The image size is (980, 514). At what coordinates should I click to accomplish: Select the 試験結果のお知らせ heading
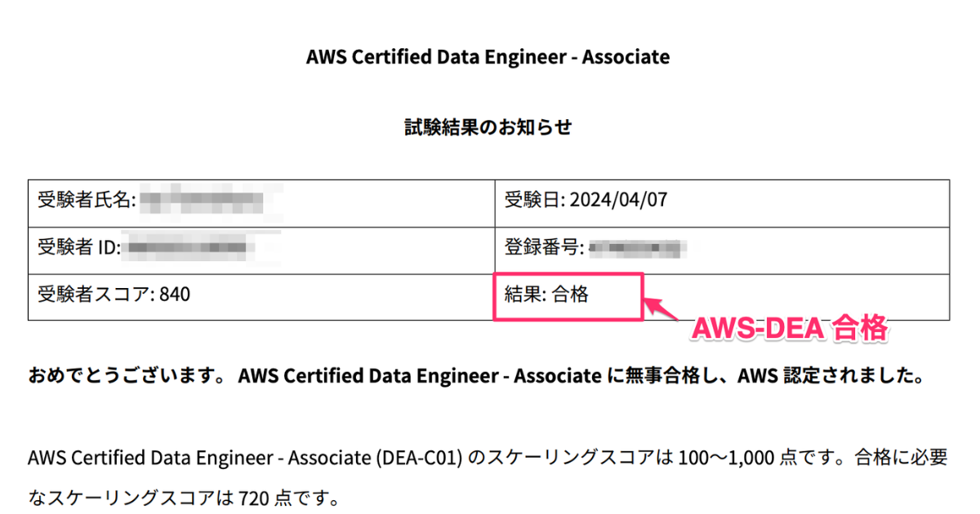pos(488,127)
